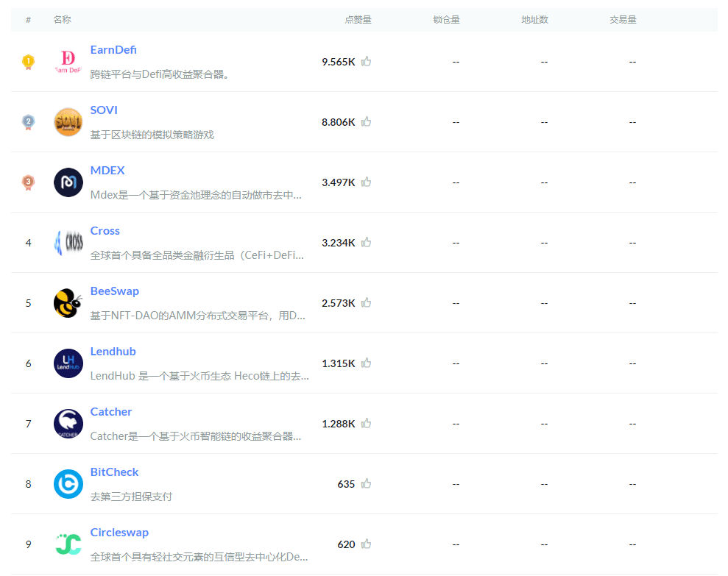Screen dimensions: 728x576
Task: Like BeeSwap with thumbs-up icon
Action: (367, 302)
